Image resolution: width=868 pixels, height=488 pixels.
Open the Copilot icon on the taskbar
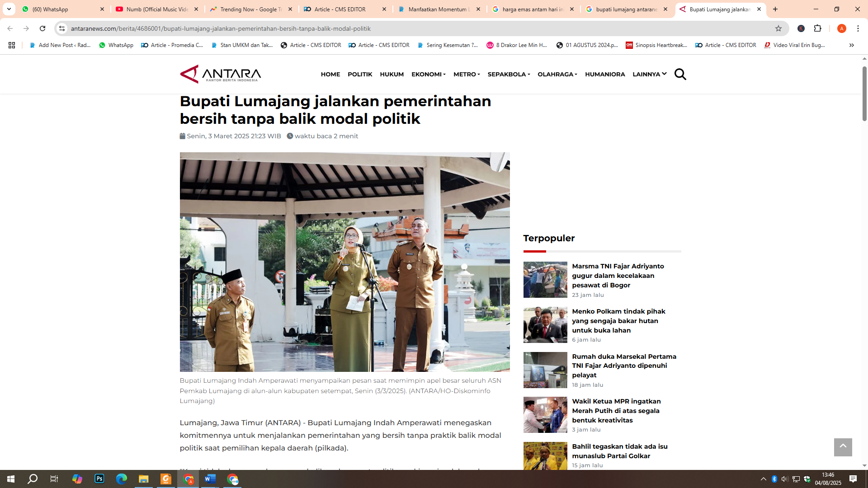(77, 479)
